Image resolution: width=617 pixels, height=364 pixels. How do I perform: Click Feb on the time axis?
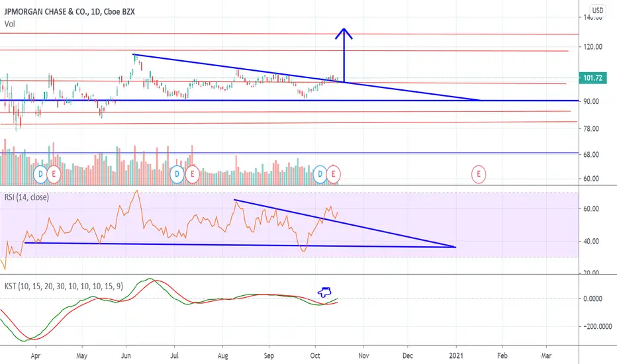(502, 356)
